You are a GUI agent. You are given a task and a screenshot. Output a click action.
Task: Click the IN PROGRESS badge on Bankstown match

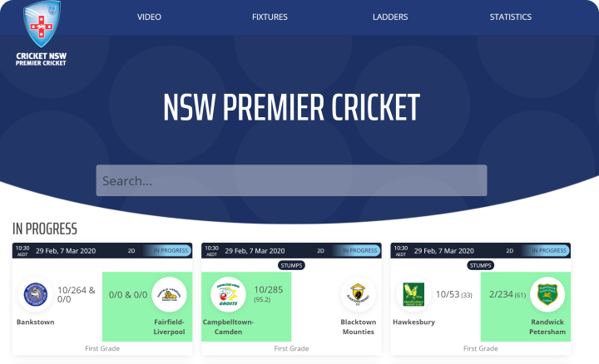[x=171, y=251]
